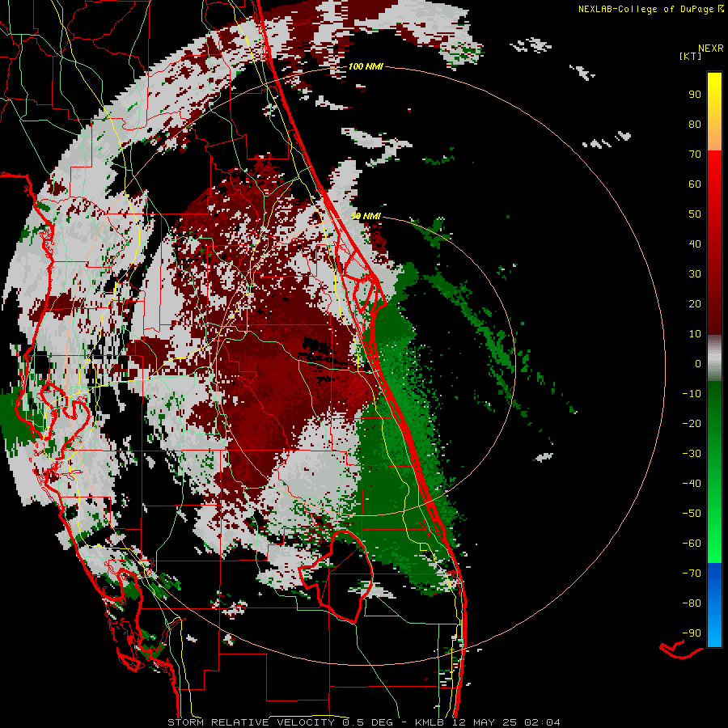Click the 30 value on velocity scale
Image resolution: width=728 pixels, height=728 pixels.
[695, 274]
